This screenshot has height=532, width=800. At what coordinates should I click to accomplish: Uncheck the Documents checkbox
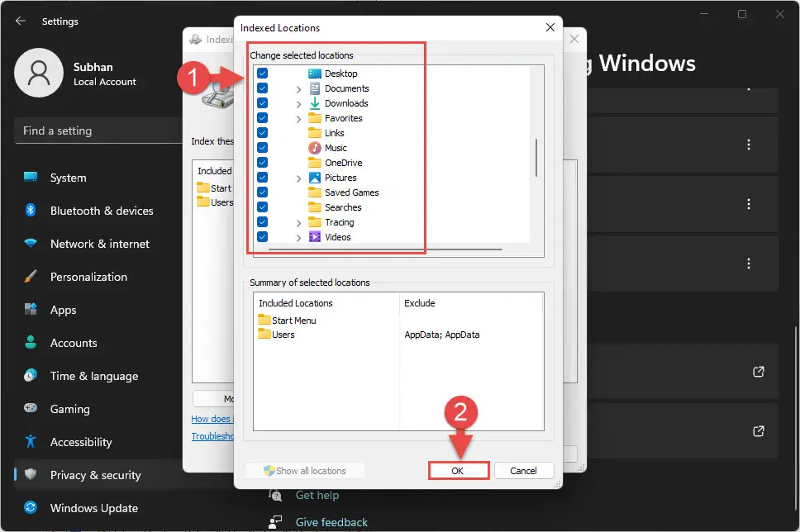tap(262, 88)
